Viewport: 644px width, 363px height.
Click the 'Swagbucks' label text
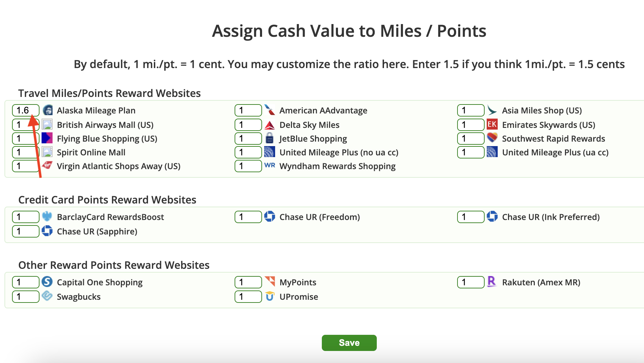[79, 297]
